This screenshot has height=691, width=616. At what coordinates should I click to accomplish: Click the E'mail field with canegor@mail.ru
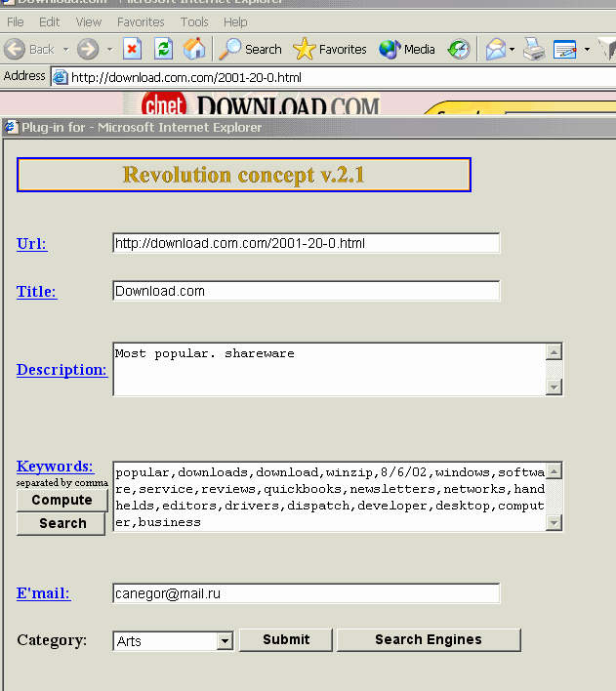(x=306, y=593)
